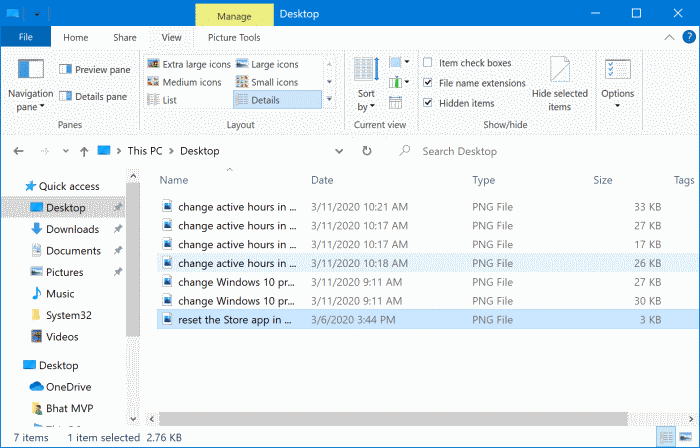The width and height of the screenshot is (700, 448).
Task: Open Downloads in Quick access
Action: pyautogui.click(x=72, y=229)
